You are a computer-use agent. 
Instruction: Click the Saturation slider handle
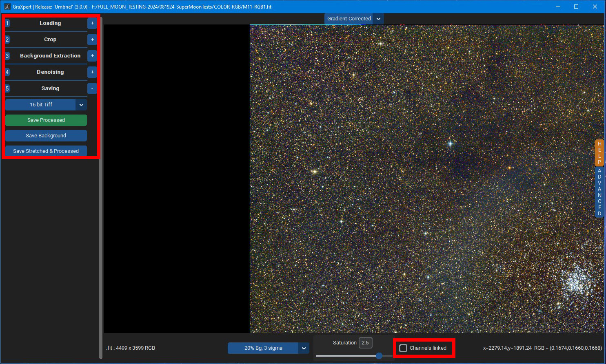(x=379, y=356)
